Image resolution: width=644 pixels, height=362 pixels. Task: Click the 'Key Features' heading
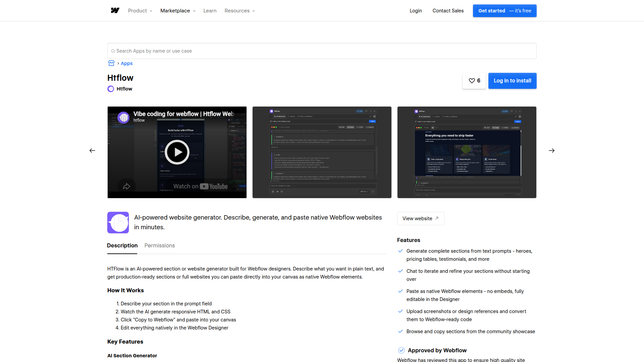(x=125, y=342)
